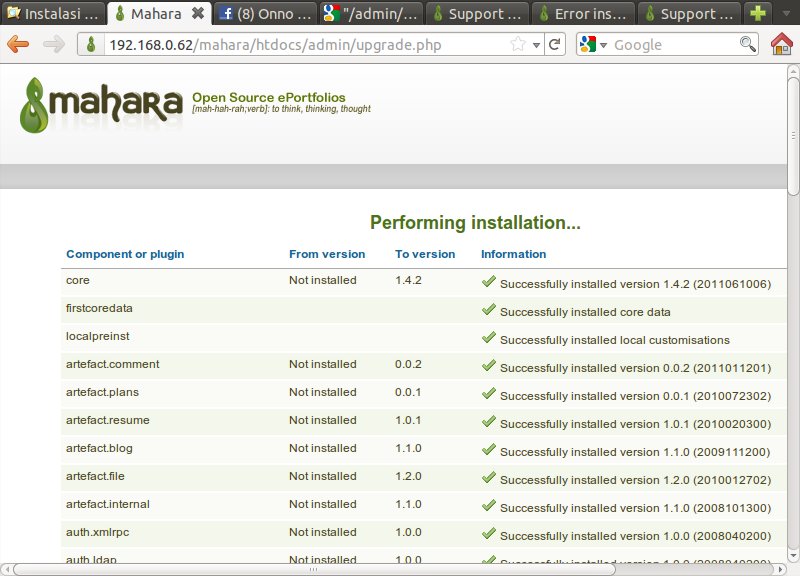800x576 pixels.
Task: Click the vertical scrollbar thumb
Action: point(793,135)
